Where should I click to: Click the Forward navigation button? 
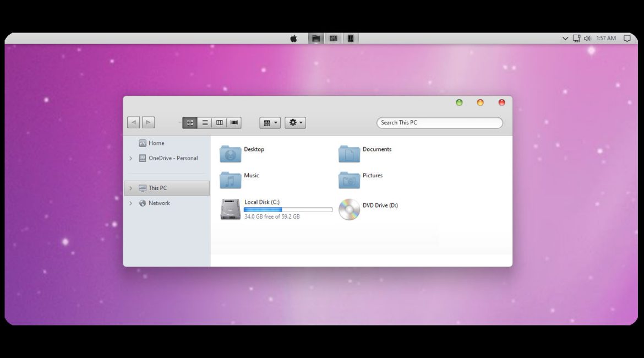pyautogui.click(x=148, y=123)
